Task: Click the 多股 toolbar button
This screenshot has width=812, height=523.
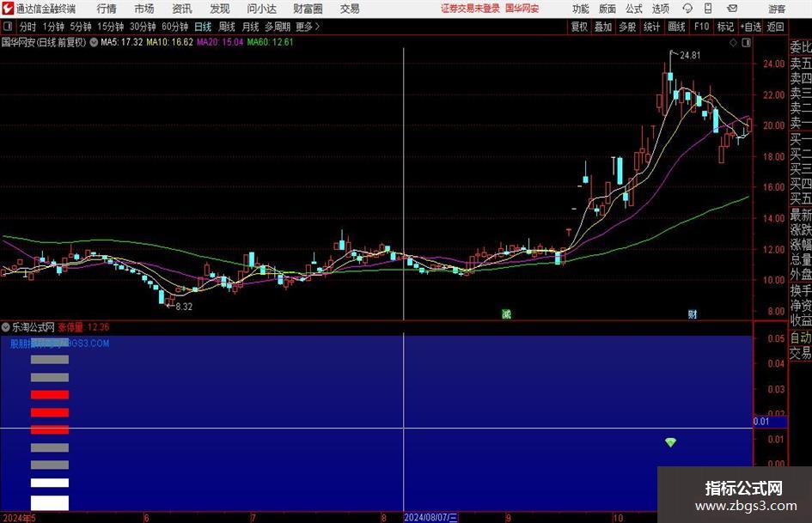Action: pyautogui.click(x=627, y=27)
